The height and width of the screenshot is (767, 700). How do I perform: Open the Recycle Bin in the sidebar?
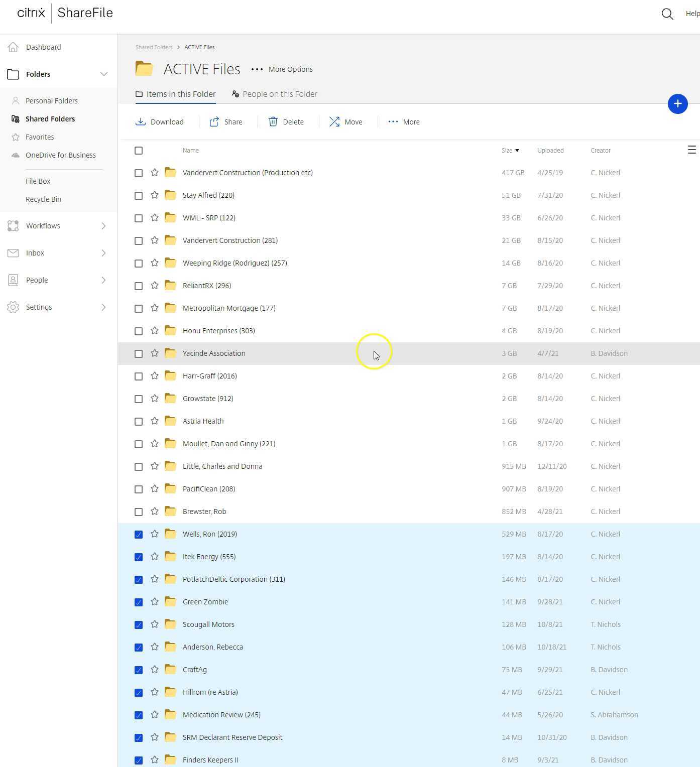(43, 199)
